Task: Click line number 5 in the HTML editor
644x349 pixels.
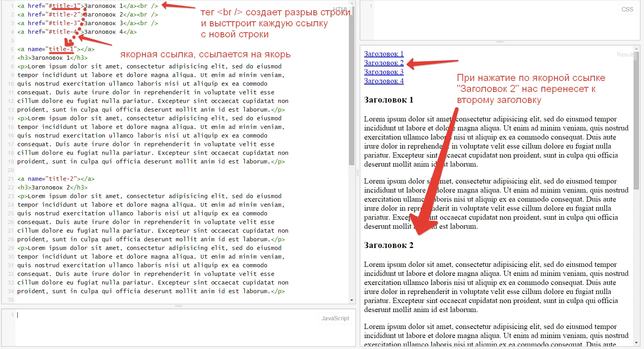Action: 12,40
